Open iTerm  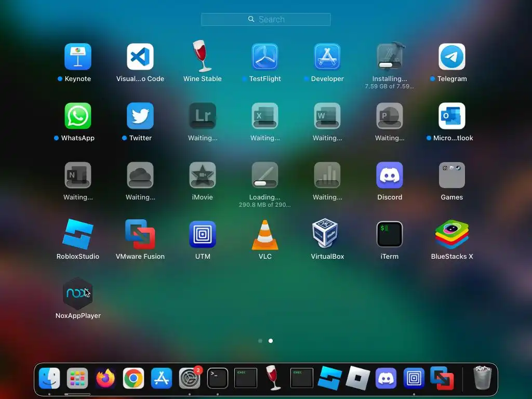click(x=390, y=234)
